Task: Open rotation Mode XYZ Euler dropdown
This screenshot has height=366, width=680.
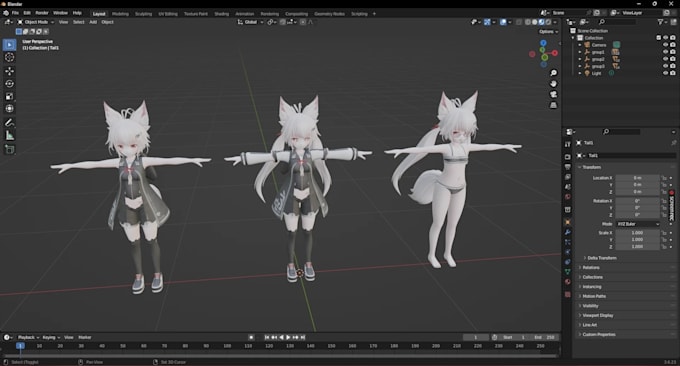Action: click(x=638, y=224)
